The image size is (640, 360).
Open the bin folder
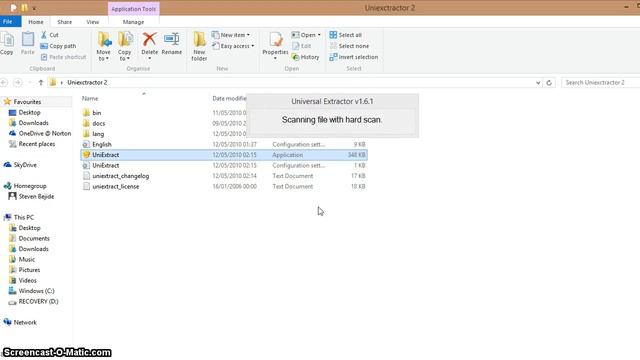(x=97, y=113)
